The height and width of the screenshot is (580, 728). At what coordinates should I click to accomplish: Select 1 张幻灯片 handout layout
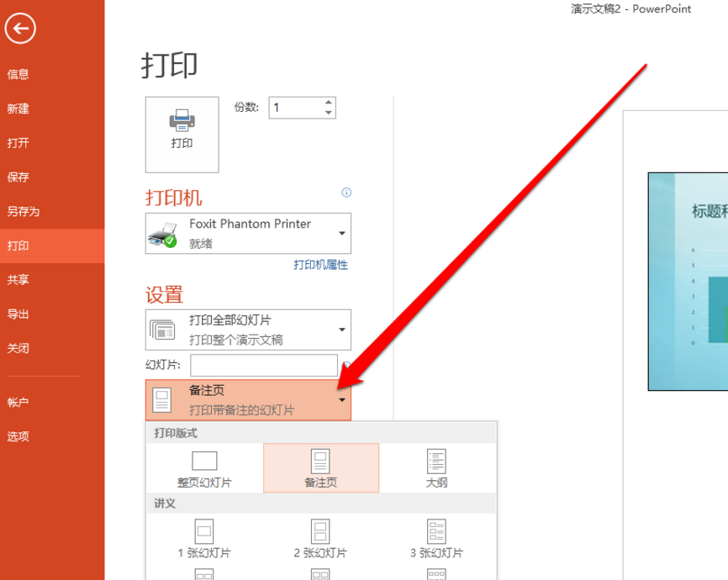pyautogui.click(x=204, y=531)
